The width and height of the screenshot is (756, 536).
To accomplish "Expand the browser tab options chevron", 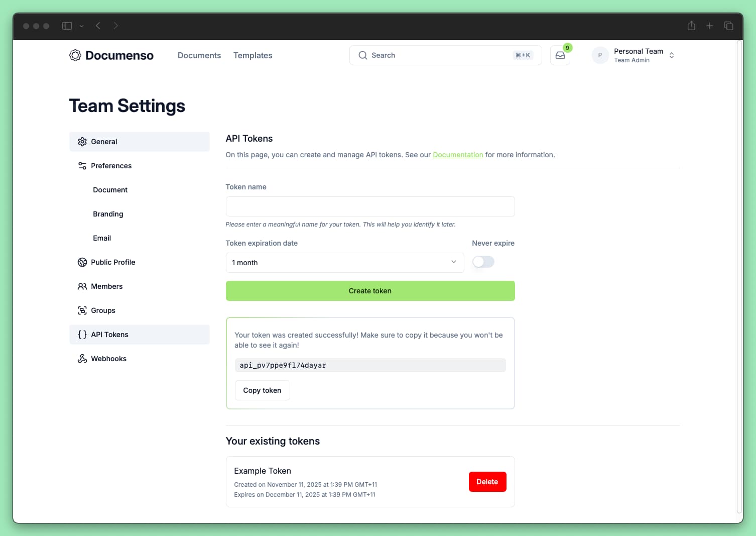I will click(x=81, y=26).
